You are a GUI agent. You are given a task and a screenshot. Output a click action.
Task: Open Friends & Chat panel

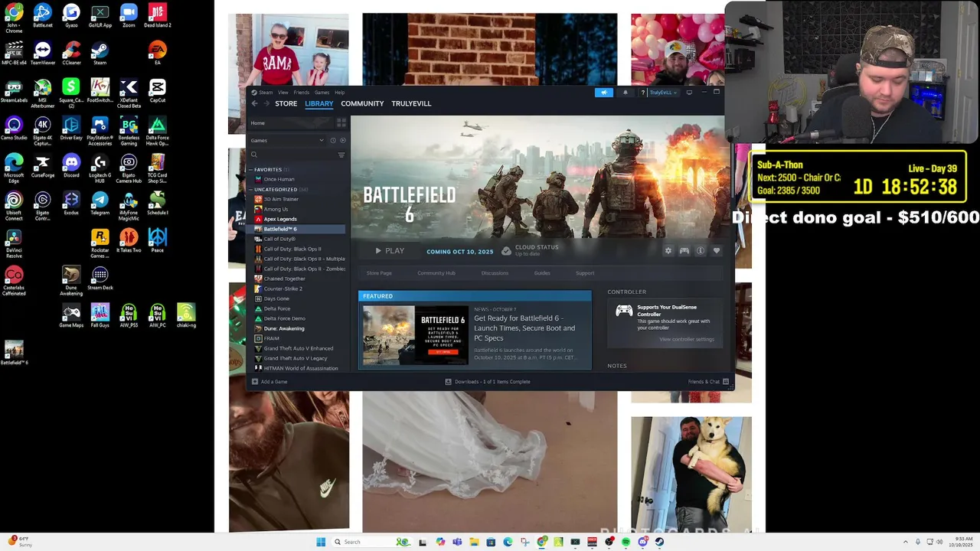click(708, 381)
